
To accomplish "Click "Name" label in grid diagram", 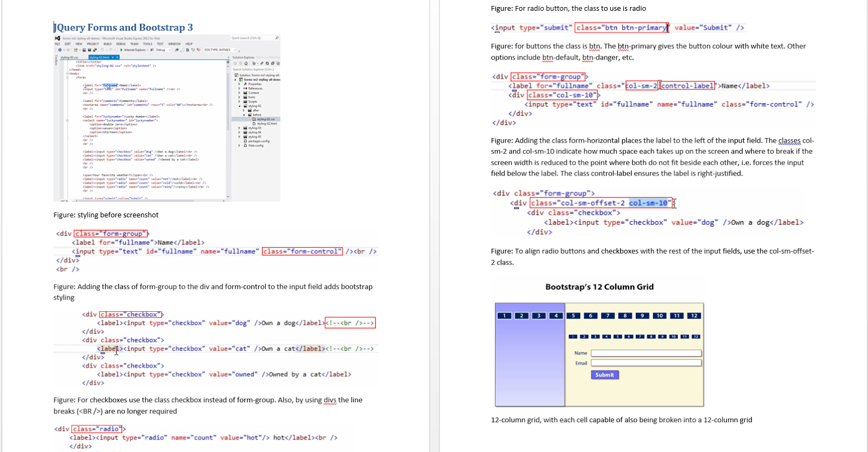I will pyautogui.click(x=581, y=353).
